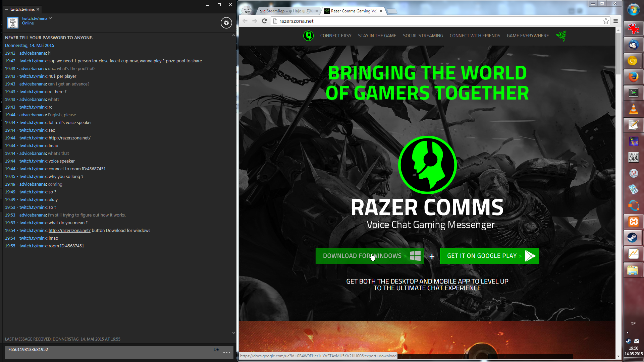Open the chat input options ellipsis
The width and height of the screenshot is (644, 362).
tap(227, 353)
